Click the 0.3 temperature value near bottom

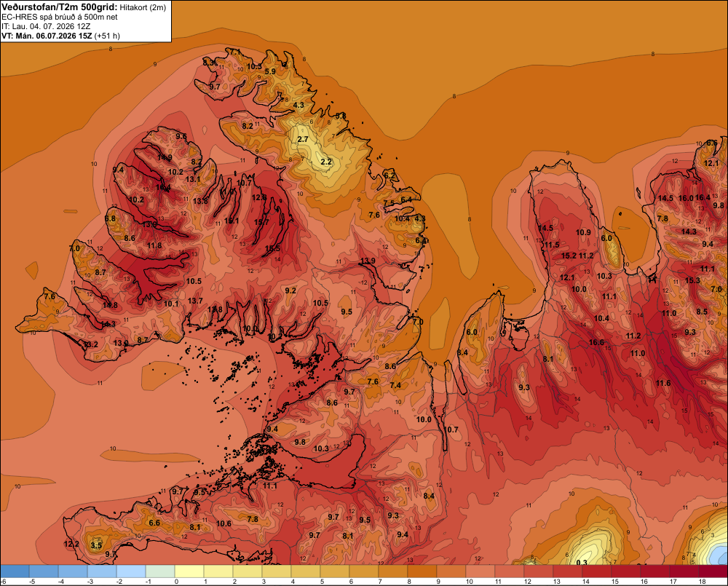pos(581,562)
